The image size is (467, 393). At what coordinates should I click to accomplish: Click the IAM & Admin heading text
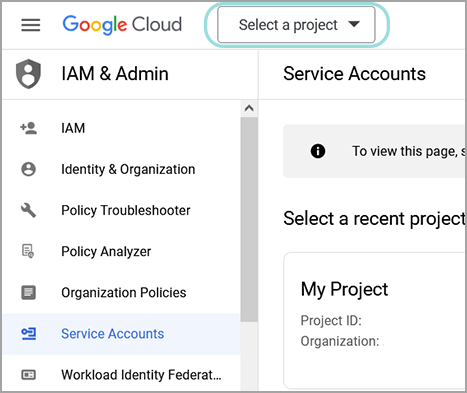[115, 74]
